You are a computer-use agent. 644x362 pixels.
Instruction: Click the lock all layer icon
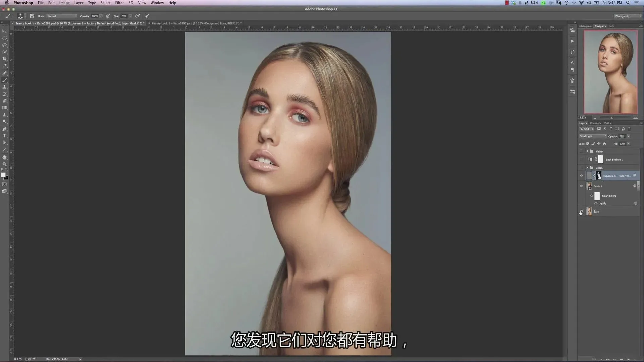[604, 144]
